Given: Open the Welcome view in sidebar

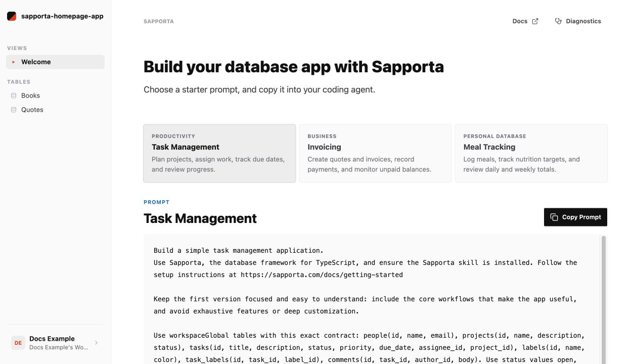Looking at the screenshot, I should tap(55, 62).
